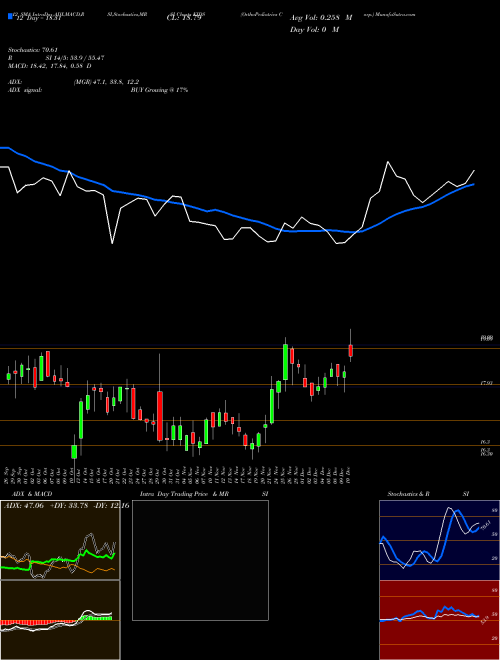
Task: Click the 'SI 14/3: 53.9 / 55.47' reading
Action: 75,58
